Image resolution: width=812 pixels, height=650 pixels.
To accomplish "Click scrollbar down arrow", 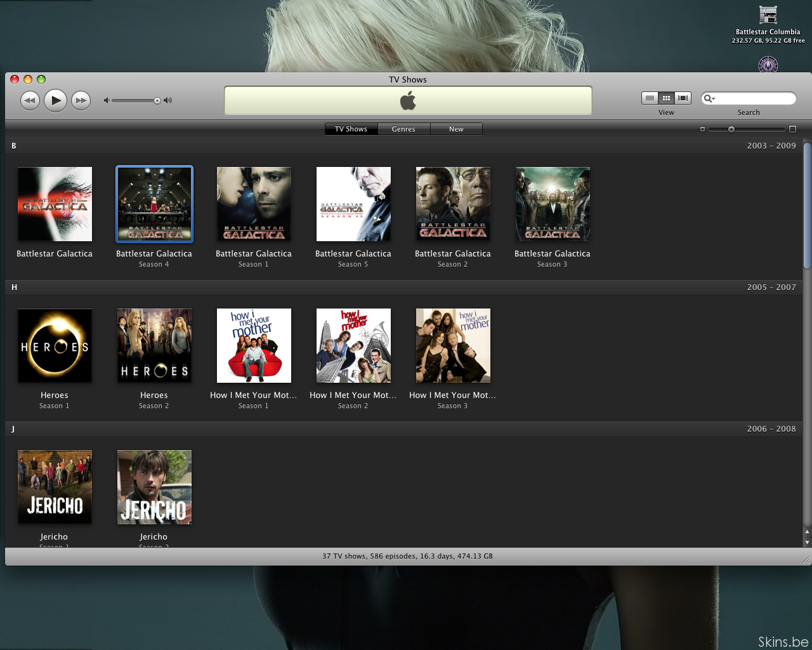I will 807,543.
